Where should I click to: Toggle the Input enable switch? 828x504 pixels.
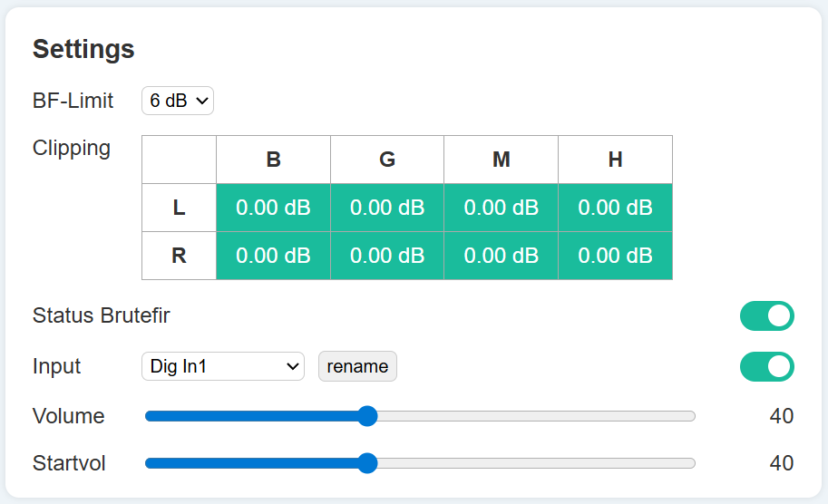[x=766, y=367]
